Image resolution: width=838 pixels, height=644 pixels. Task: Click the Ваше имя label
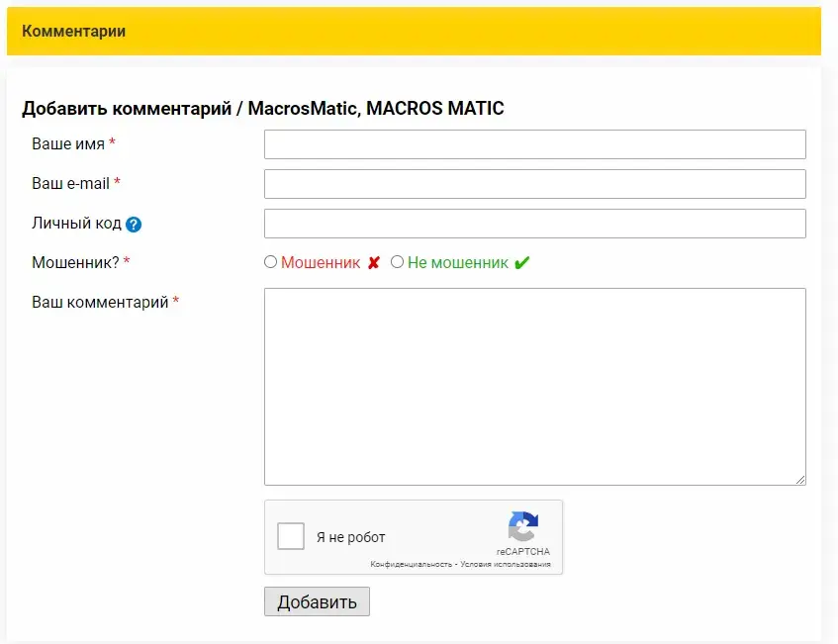pyautogui.click(x=68, y=143)
